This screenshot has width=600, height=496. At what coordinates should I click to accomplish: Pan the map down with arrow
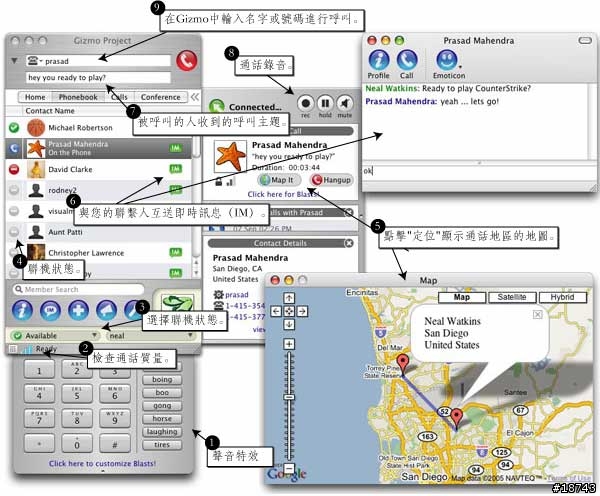289,325
